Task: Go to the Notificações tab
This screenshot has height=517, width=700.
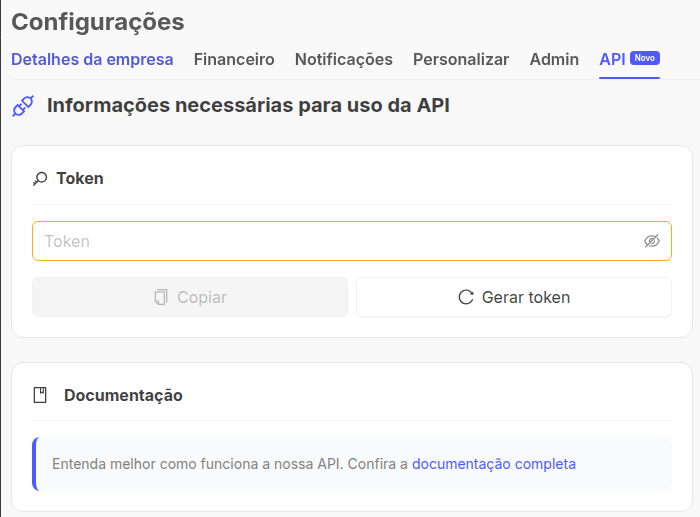Action: coord(343,59)
